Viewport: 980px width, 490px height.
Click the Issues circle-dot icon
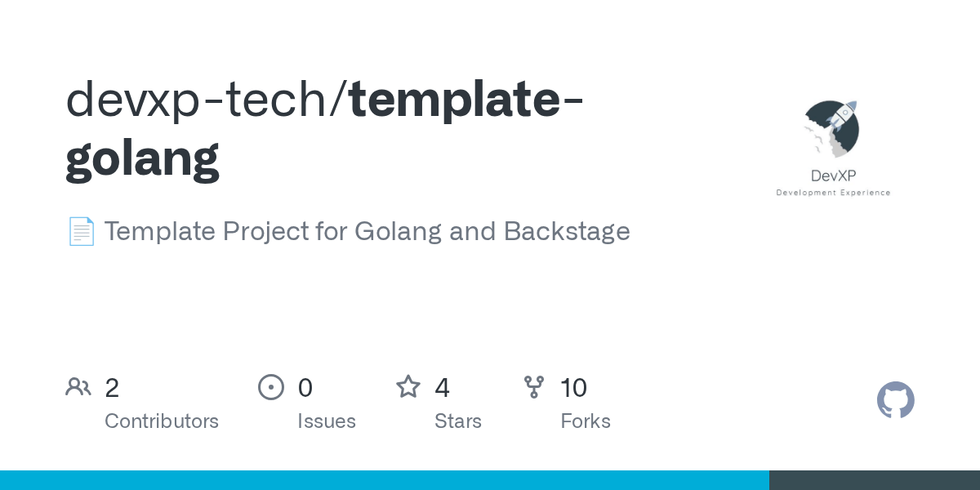tap(271, 387)
